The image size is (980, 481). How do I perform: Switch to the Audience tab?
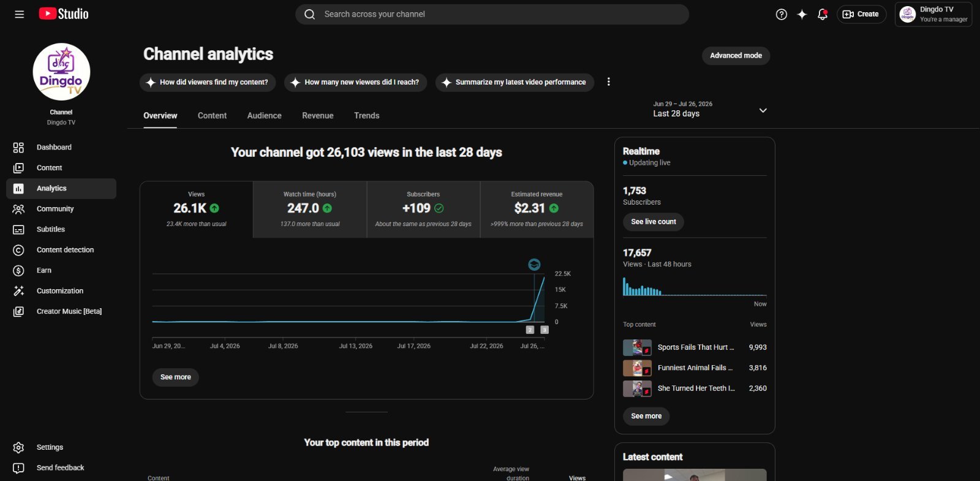tap(265, 116)
